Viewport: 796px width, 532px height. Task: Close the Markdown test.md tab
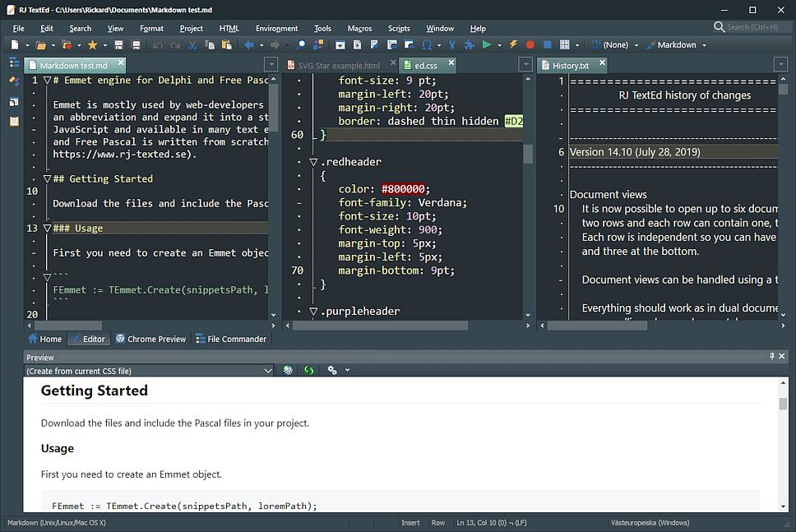121,62
